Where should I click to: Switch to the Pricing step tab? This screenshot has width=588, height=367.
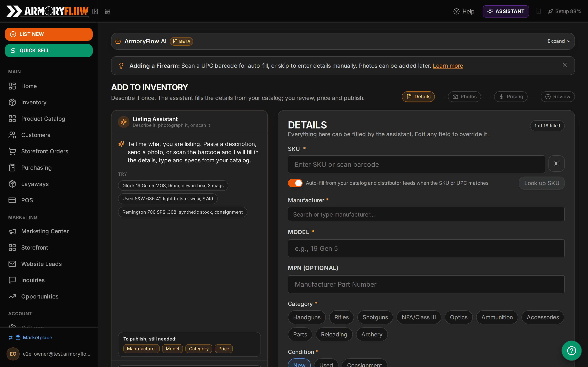click(x=511, y=97)
